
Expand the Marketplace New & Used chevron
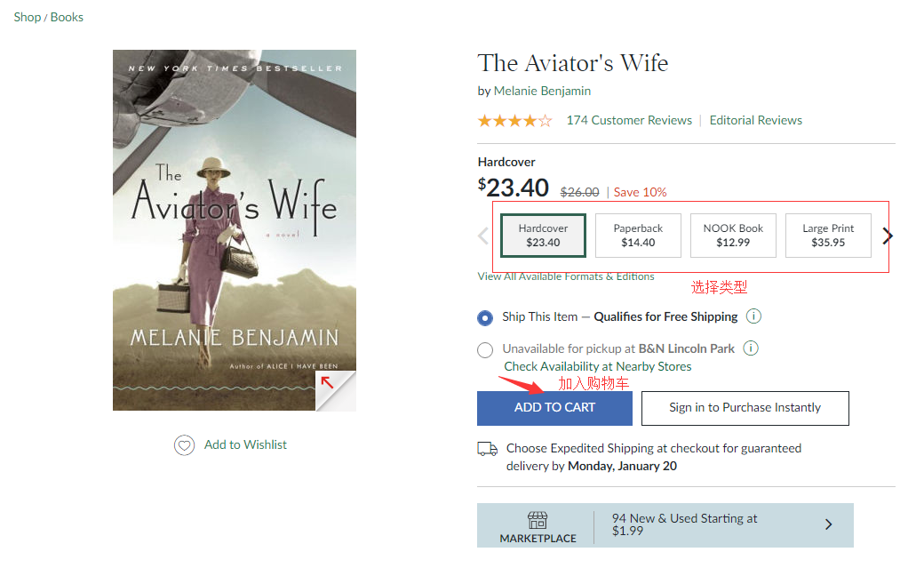828,524
